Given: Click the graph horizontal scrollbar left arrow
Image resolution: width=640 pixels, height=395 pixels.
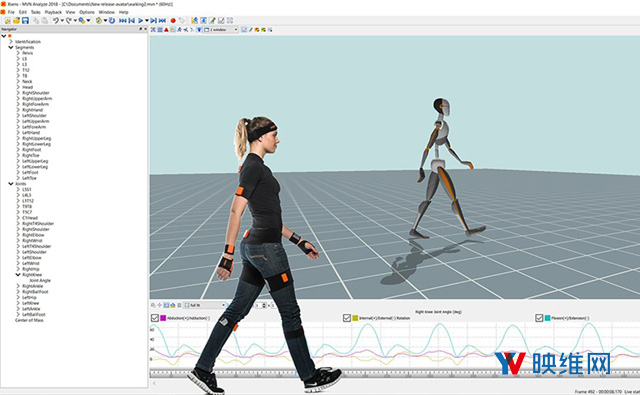Looking at the screenshot, I should coord(154,384).
